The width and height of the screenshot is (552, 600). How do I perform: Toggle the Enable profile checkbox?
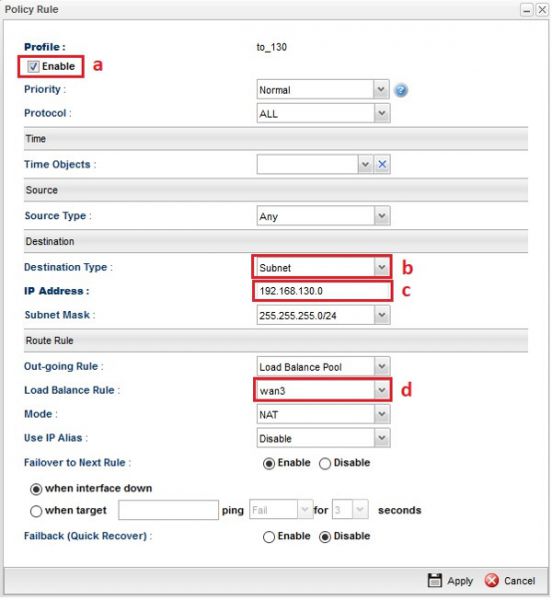33,67
